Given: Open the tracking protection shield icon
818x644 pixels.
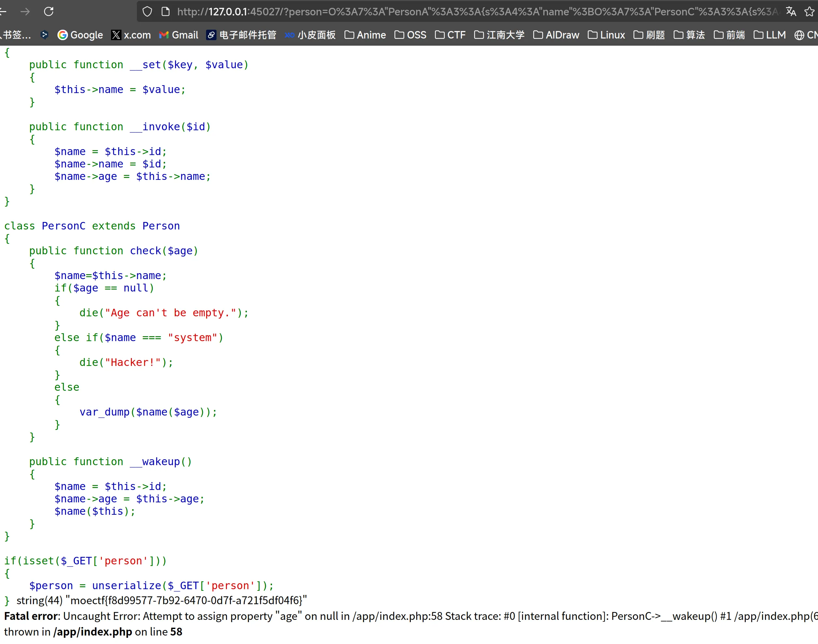Looking at the screenshot, I should point(147,12).
